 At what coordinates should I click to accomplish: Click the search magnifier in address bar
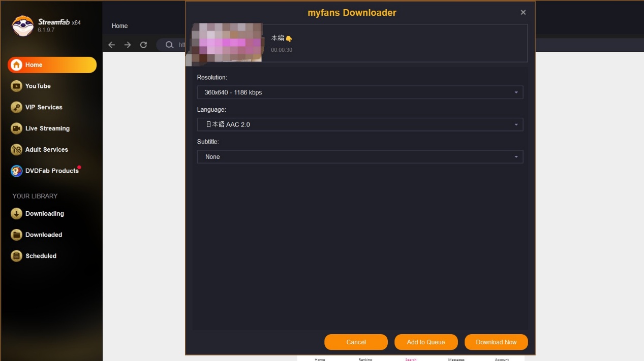coord(169,45)
